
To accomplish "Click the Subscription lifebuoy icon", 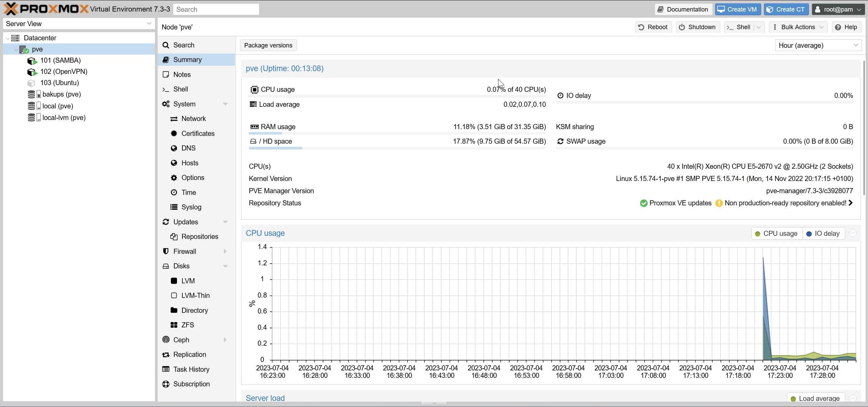I will tap(166, 384).
